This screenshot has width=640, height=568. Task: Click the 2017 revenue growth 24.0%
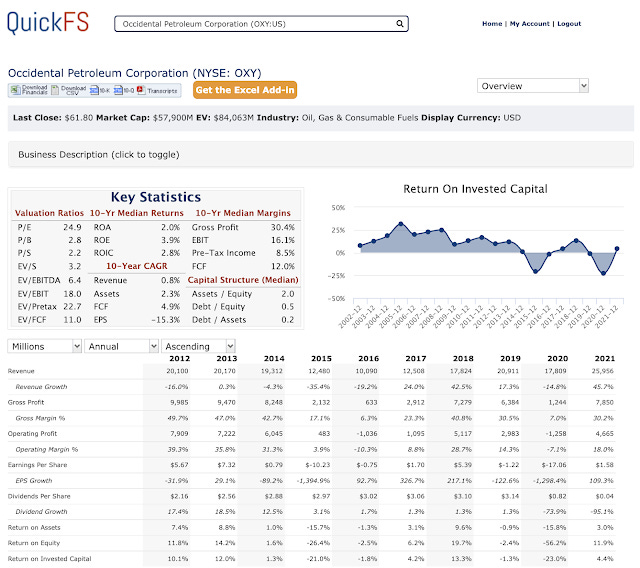click(415, 387)
